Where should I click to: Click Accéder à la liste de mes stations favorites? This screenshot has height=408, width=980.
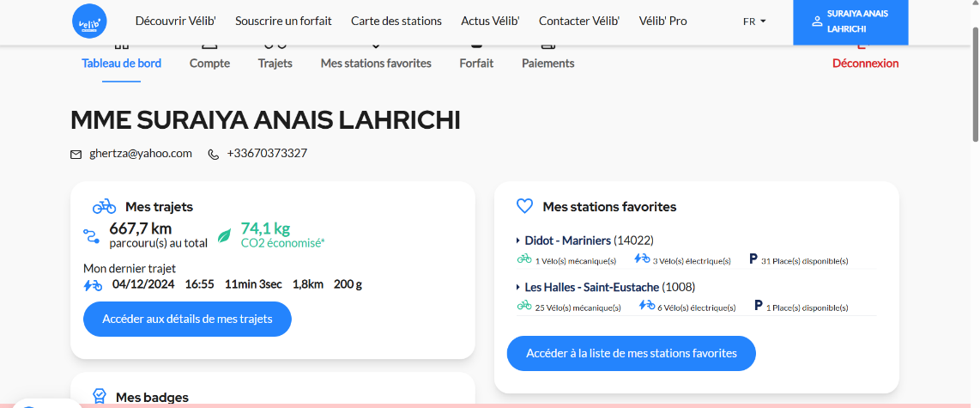pyautogui.click(x=631, y=353)
